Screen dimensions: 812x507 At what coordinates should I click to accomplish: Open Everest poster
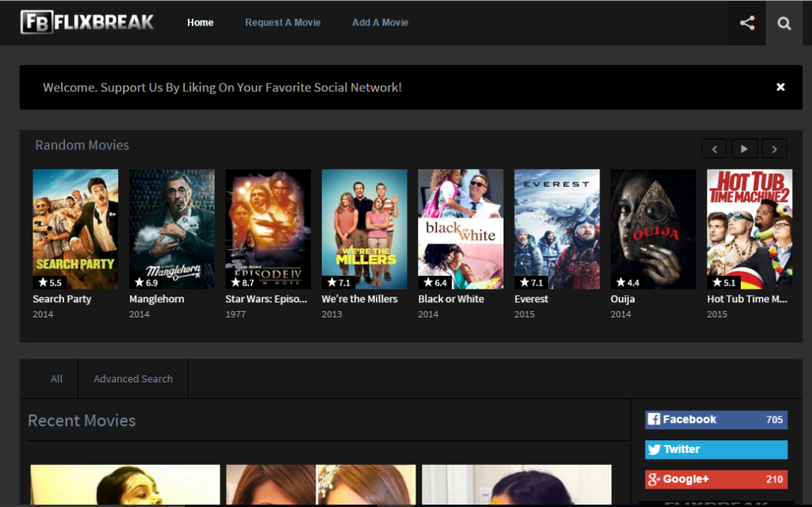point(557,229)
